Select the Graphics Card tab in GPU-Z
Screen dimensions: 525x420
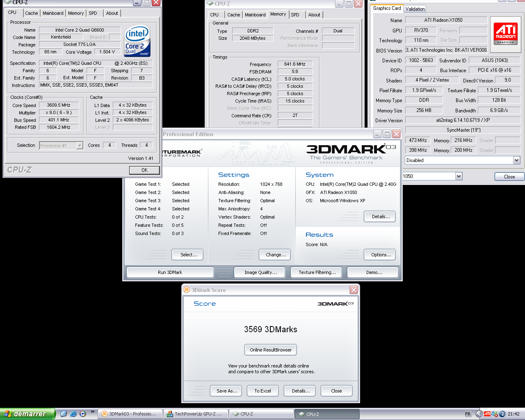click(x=387, y=8)
